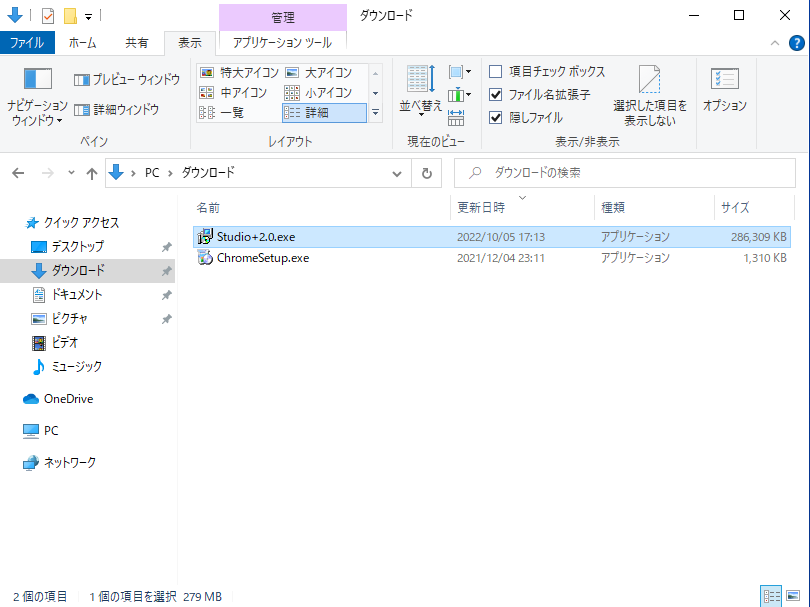Enable Item check boxes (項目チェックボックス)
810x607 pixels.
[x=496, y=72]
